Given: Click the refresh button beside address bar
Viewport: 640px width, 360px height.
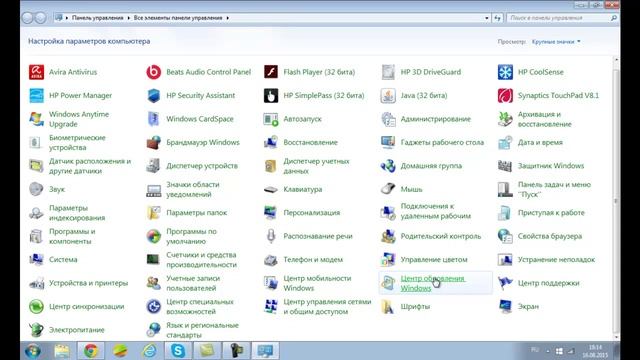Looking at the screenshot, I should click(497, 18).
